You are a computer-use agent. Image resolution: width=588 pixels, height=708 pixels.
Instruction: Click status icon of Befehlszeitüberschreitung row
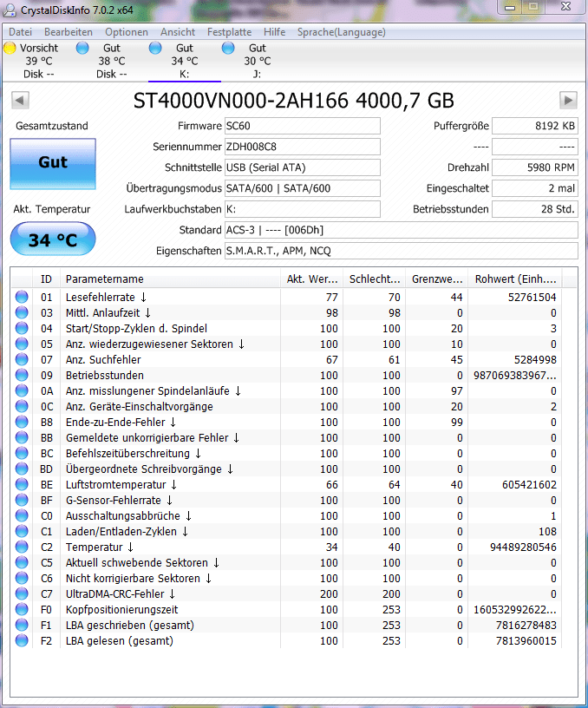point(22,453)
